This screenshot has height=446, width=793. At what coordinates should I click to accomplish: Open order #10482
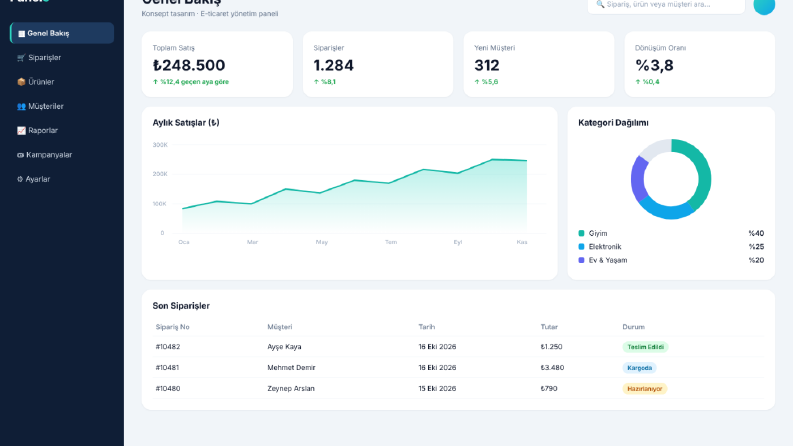click(x=168, y=347)
